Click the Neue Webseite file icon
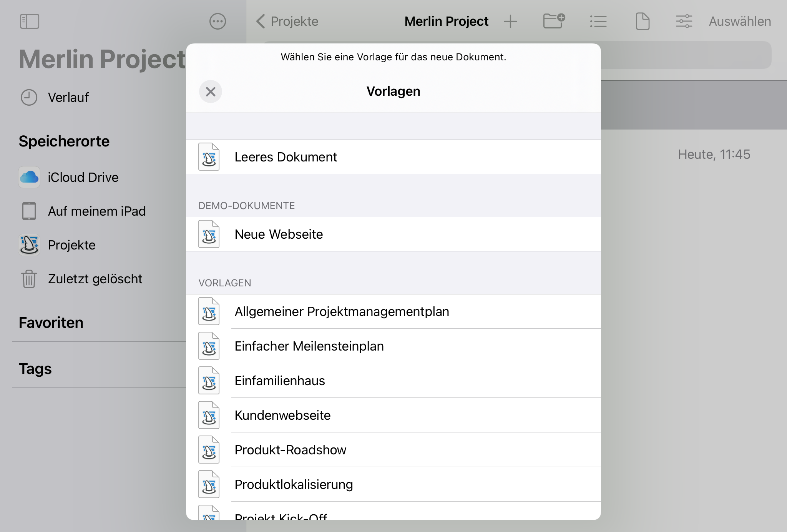Image resolution: width=787 pixels, height=532 pixels. click(209, 234)
